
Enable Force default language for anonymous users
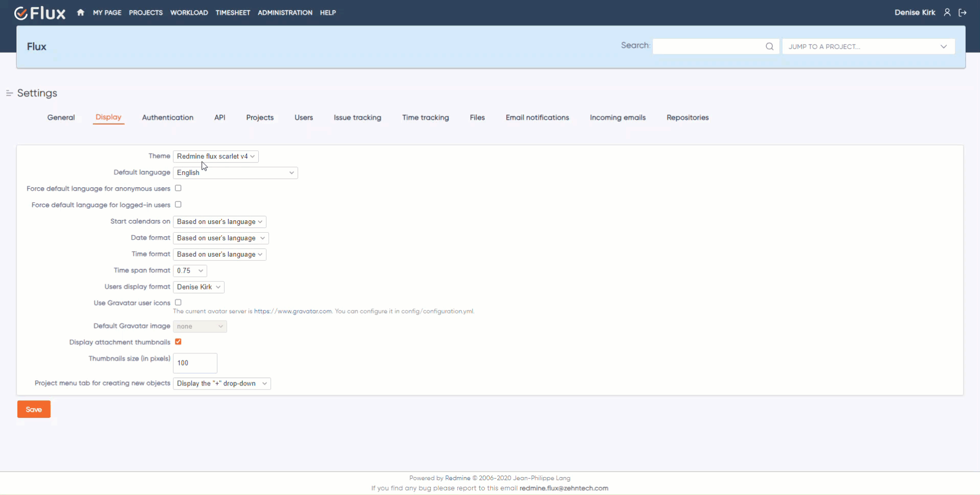pyautogui.click(x=178, y=188)
